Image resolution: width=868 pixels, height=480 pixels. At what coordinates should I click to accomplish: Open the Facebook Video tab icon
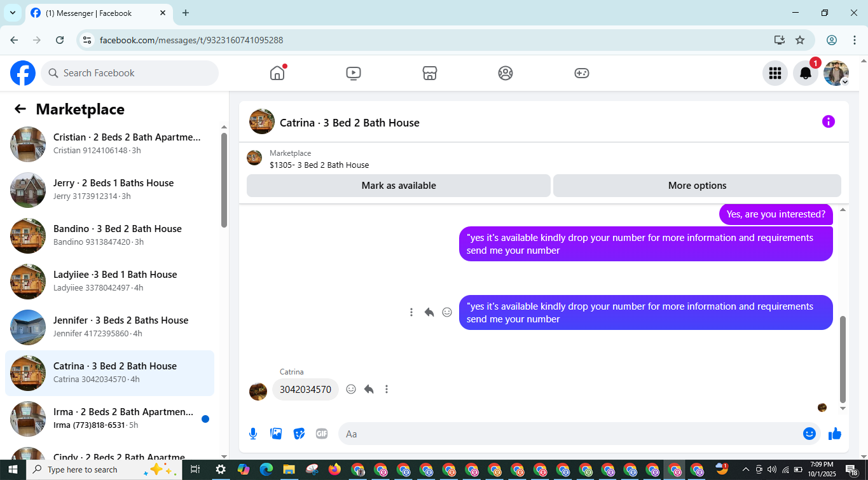click(354, 73)
